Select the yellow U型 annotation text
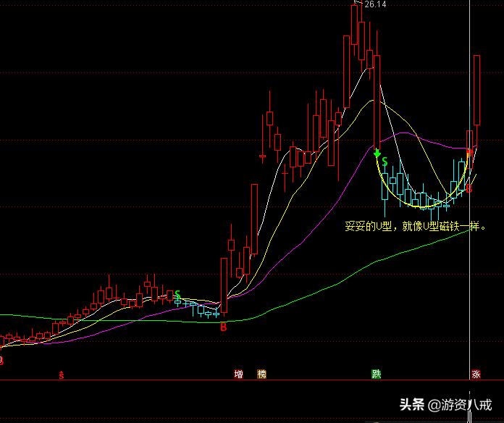 point(415,226)
